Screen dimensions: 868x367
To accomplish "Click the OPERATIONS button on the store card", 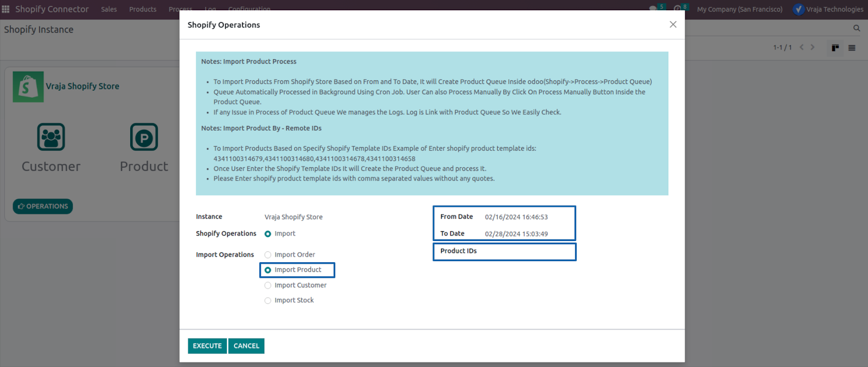I will (43, 206).
